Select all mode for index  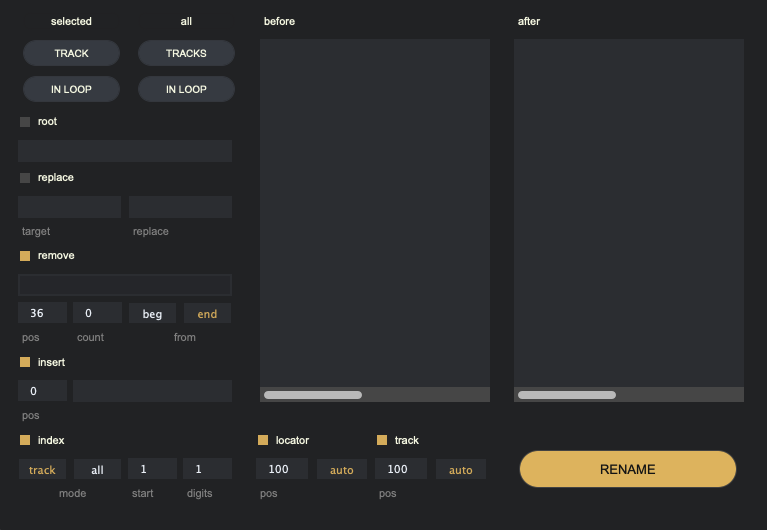tap(97, 469)
